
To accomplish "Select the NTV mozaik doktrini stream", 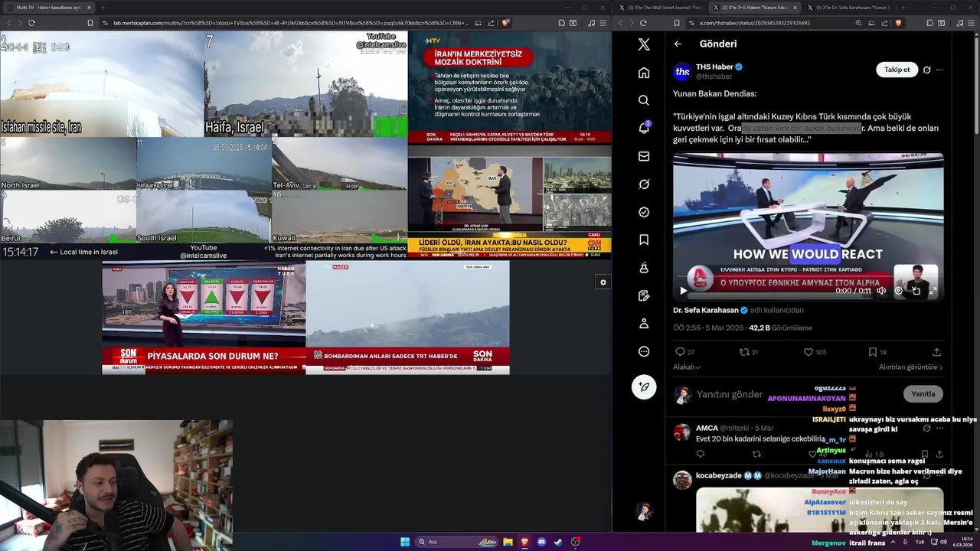I will [x=509, y=88].
